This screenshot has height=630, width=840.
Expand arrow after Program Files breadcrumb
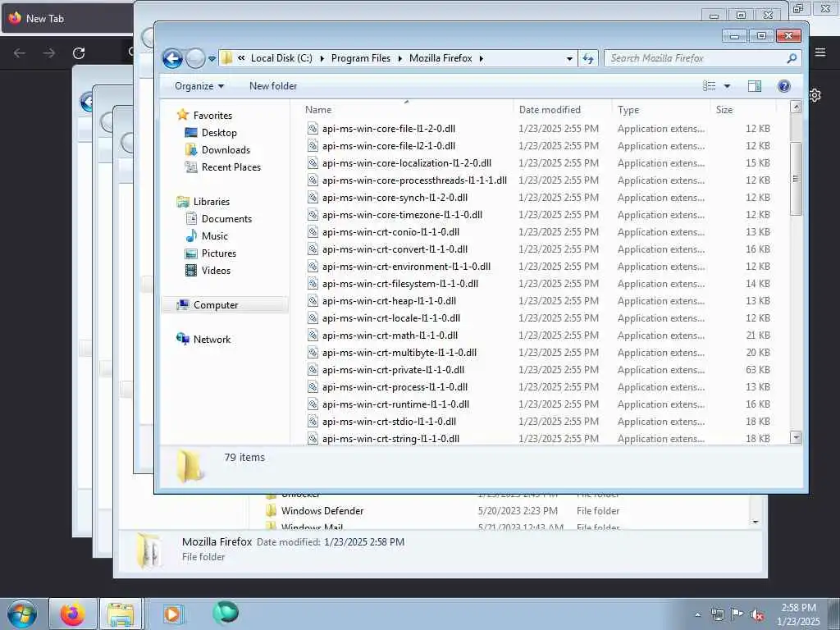click(400, 58)
